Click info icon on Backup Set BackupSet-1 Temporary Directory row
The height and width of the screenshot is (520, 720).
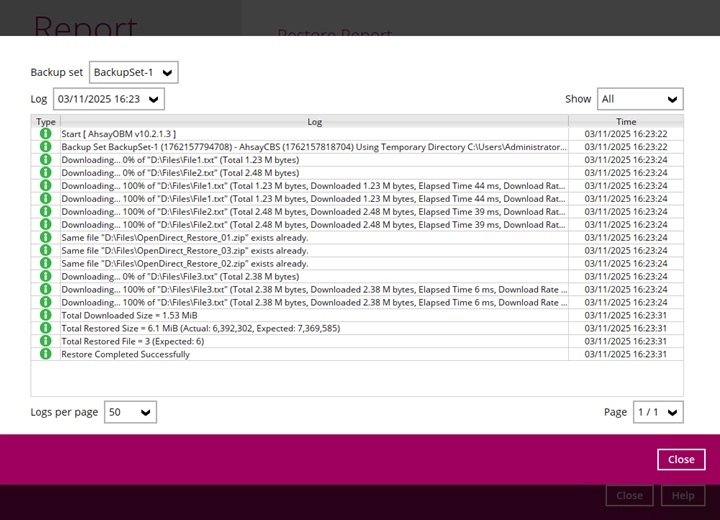(45, 147)
